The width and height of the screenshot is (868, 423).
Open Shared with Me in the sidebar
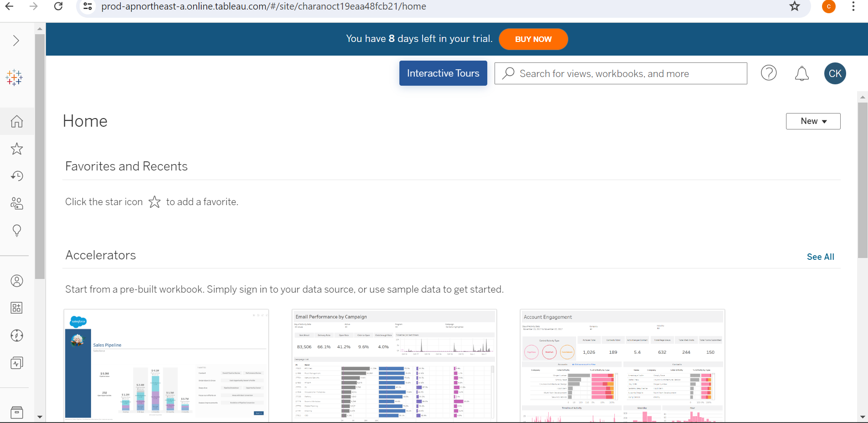16,203
